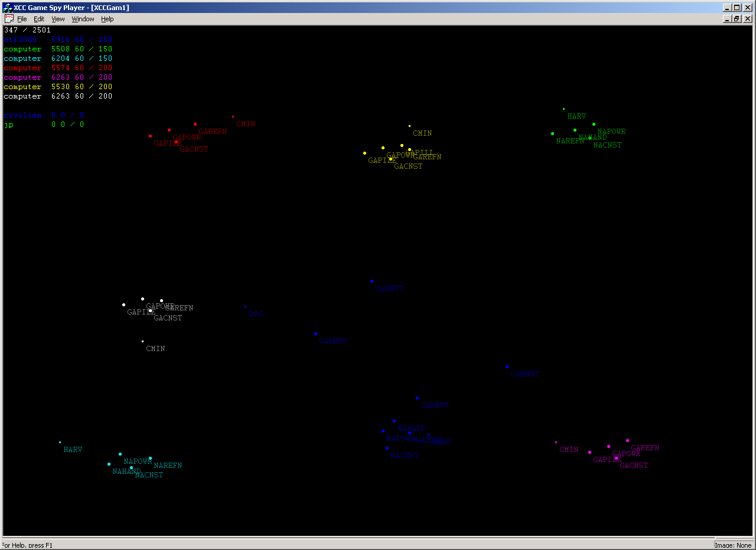Screen dimensions: 756x550
Task: Restore down the inner XCCGam1 document window
Action: click(737, 19)
